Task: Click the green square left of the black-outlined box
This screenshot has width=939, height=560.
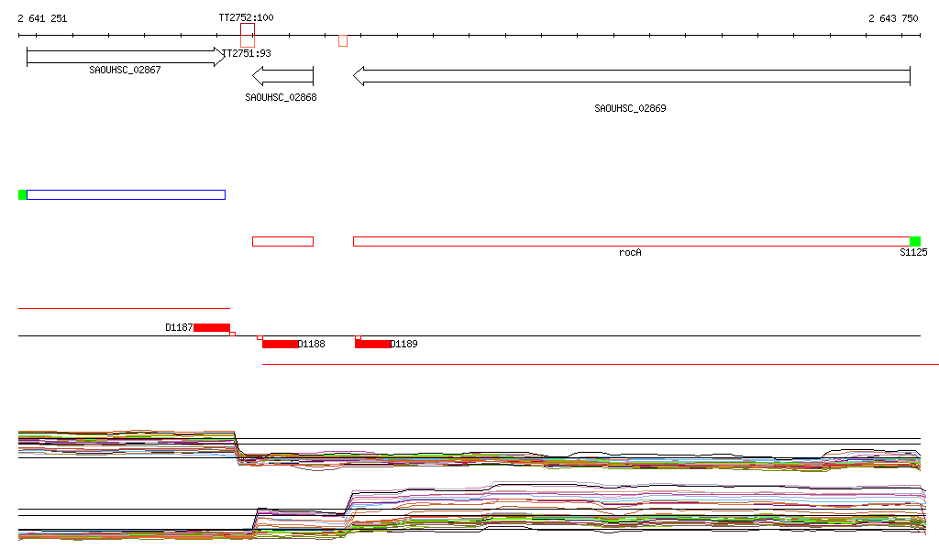Action: (x=23, y=194)
